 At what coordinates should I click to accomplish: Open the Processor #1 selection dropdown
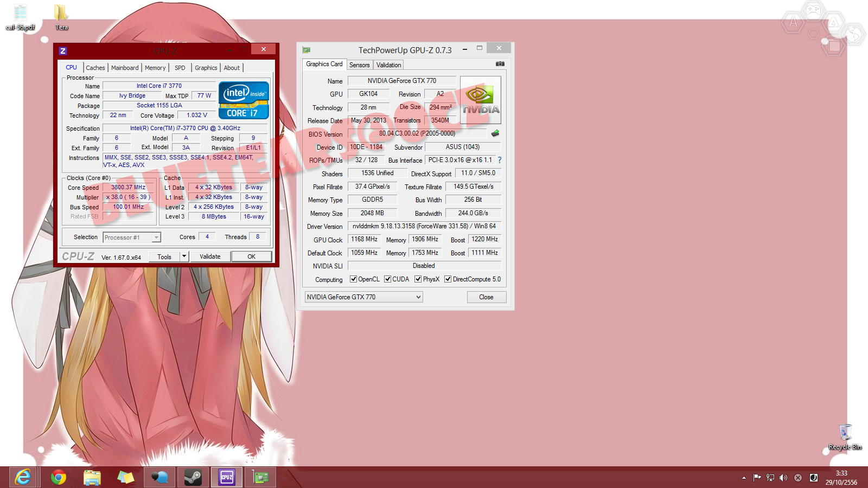click(132, 237)
